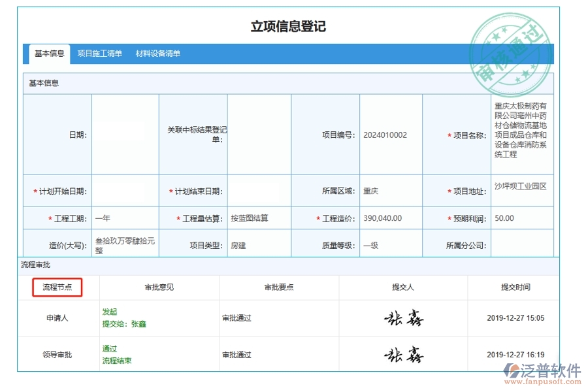The width and height of the screenshot is (588, 392).
Task: Click the highlighted 流程节点 column header
Action: point(58,287)
